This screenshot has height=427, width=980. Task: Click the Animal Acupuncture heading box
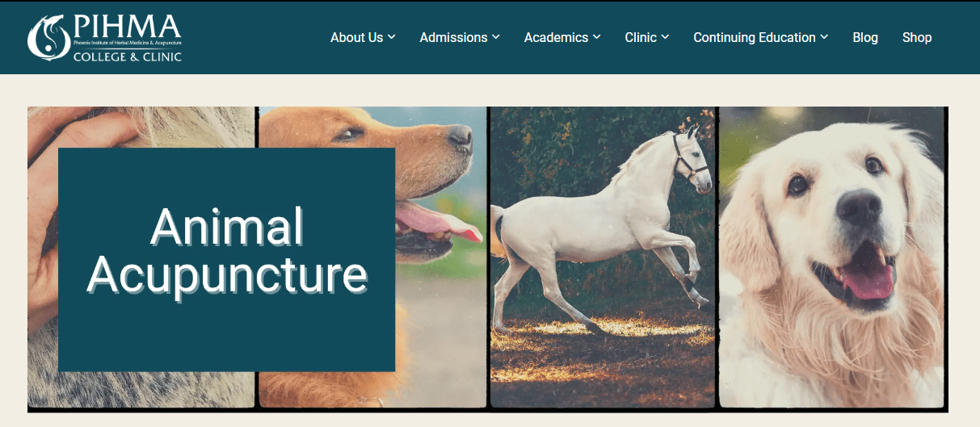coord(226,259)
